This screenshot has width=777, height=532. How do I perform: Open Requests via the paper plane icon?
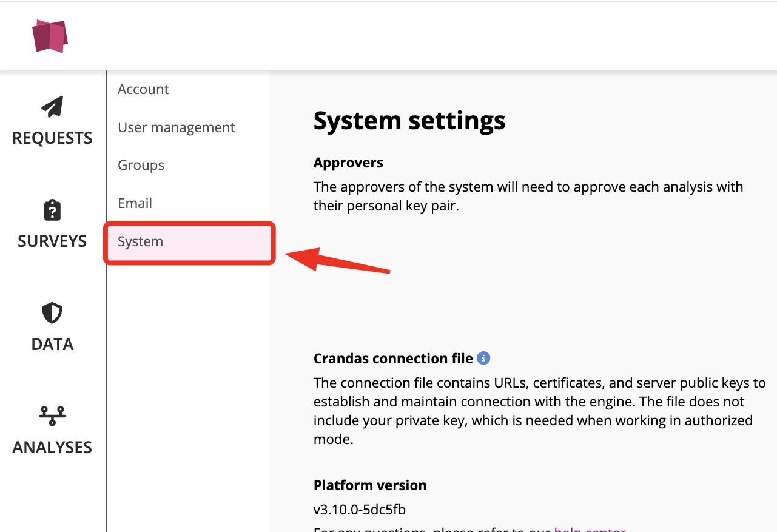[x=52, y=107]
